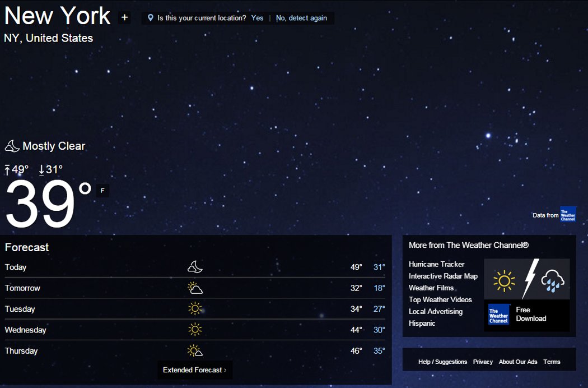Open Top Weather Videos

[440, 299]
